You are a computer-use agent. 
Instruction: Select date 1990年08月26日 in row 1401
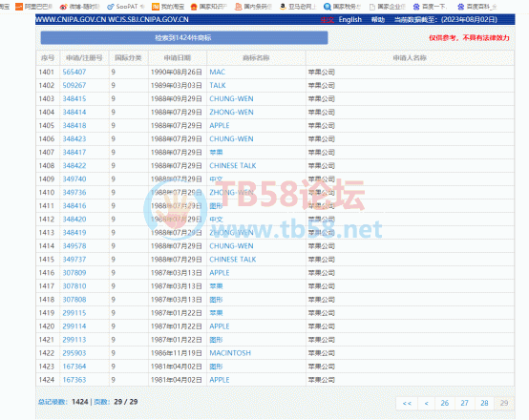[x=176, y=72]
